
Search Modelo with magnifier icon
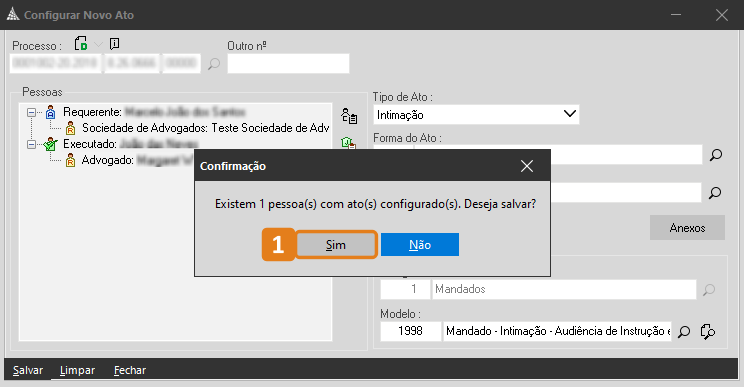(x=684, y=331)
